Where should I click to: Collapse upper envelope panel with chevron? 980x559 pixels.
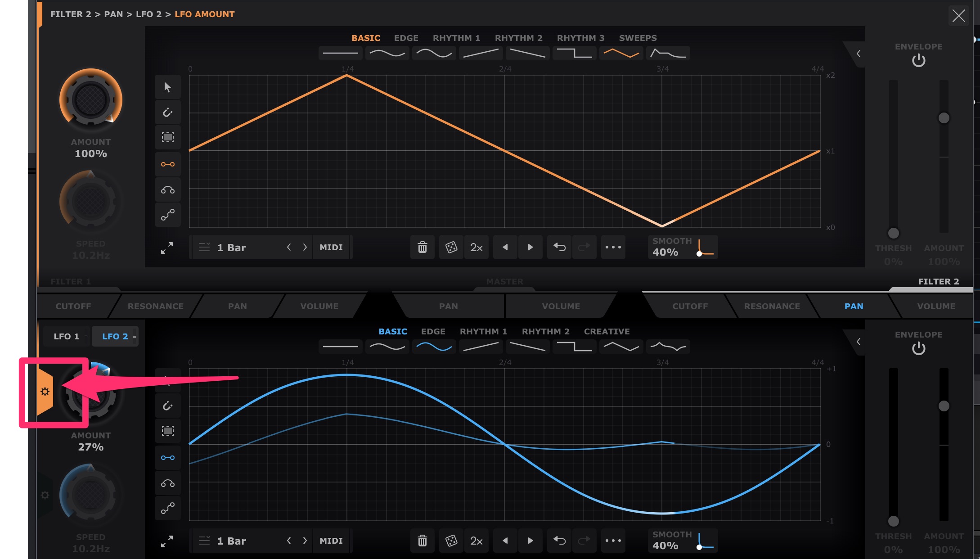859,54
